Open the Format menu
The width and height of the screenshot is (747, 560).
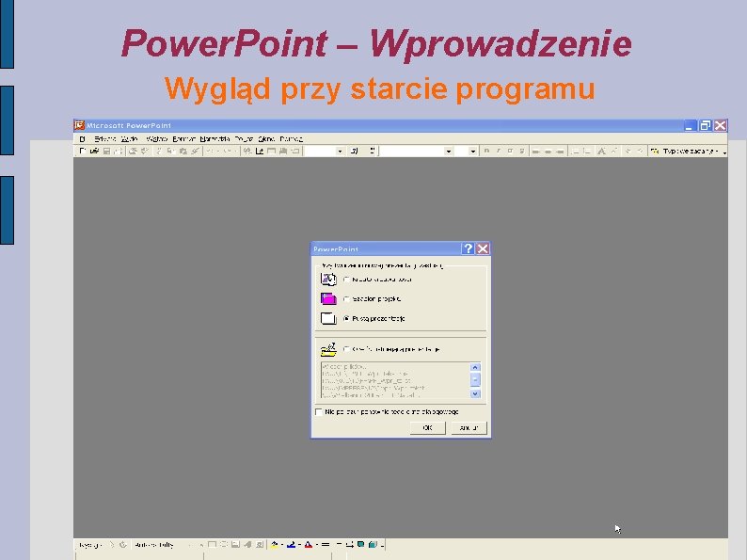183,138
